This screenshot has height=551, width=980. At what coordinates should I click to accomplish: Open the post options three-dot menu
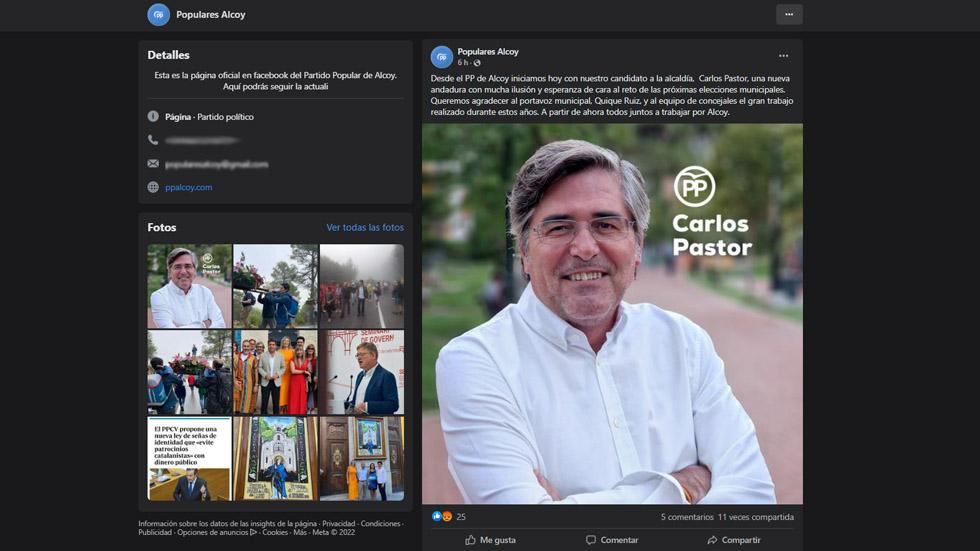783,56
